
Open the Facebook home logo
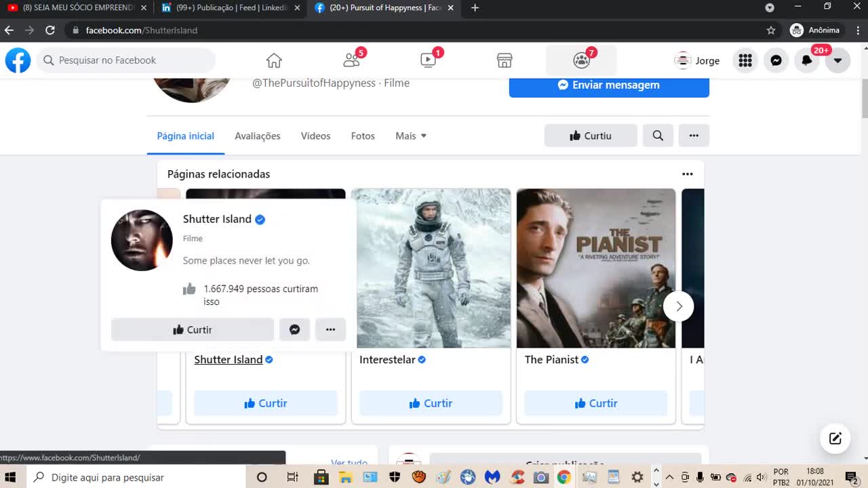[18, 60]
